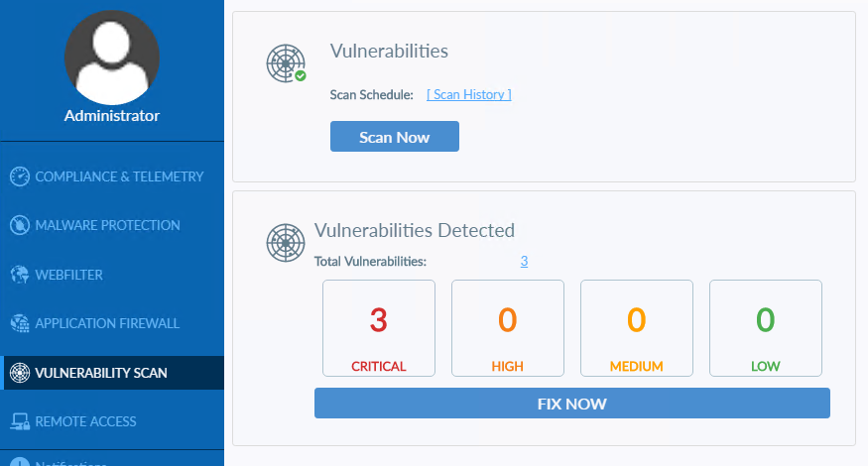Click the Vulnerabilities radar icon with green check
Image resolution: width=868 pixels, height=466 pixels.
(287, 63)
